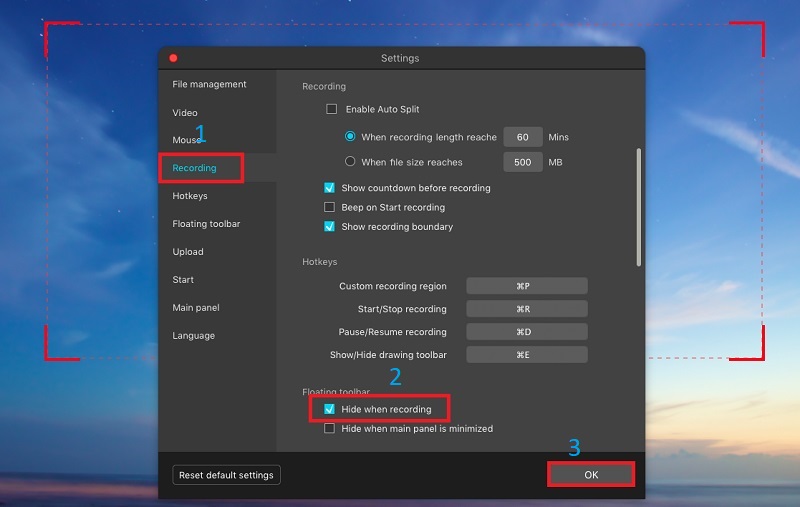
Task: Click the recording length minutes field
Action: [x=523, y=137]
